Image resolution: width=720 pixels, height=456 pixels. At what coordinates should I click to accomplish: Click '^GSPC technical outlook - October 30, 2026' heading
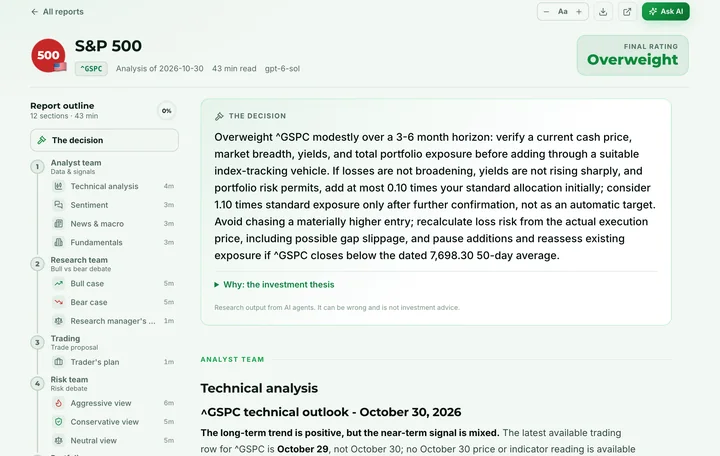(x=331, y=412)
